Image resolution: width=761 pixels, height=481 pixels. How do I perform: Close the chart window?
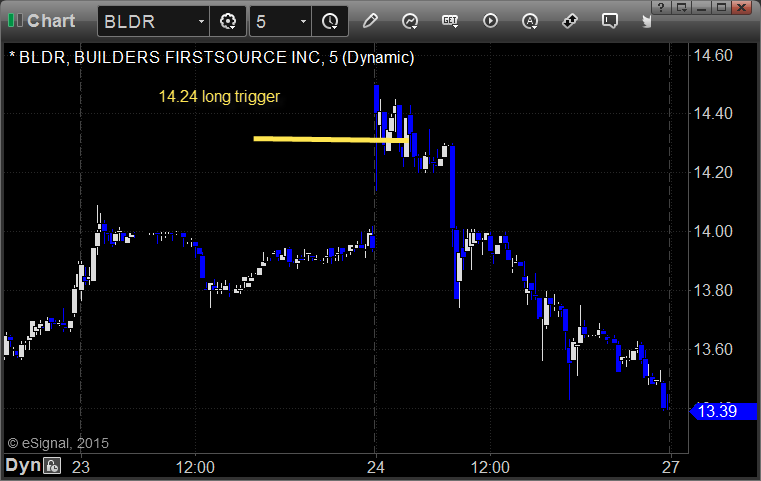coord(742,7)
